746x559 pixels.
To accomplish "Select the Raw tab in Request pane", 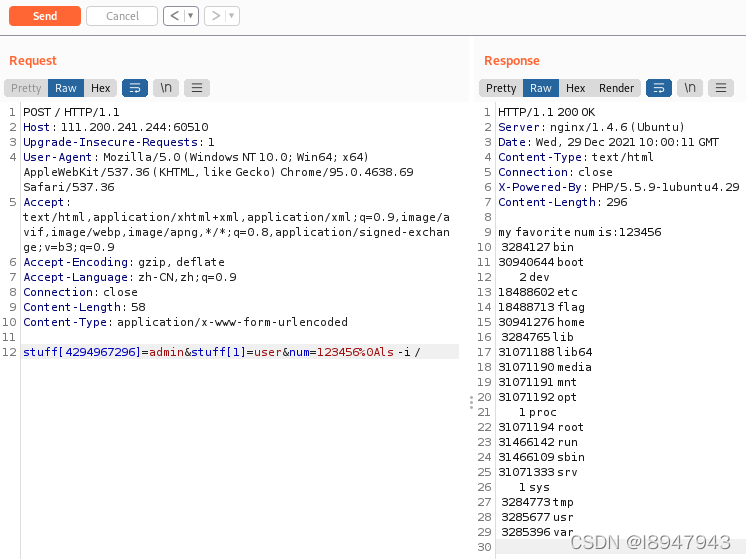I will click(x=66, y=88).
